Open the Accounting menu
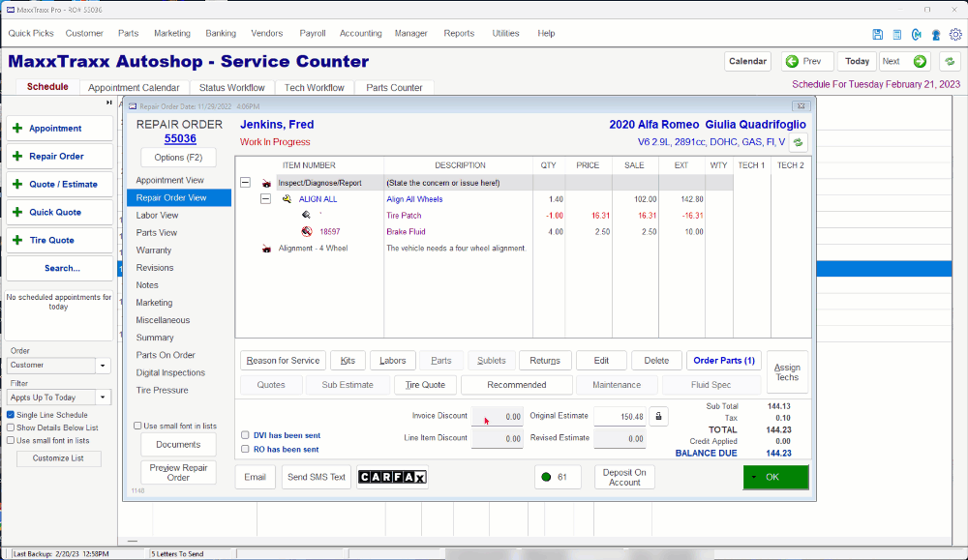 tap(360, 33)
